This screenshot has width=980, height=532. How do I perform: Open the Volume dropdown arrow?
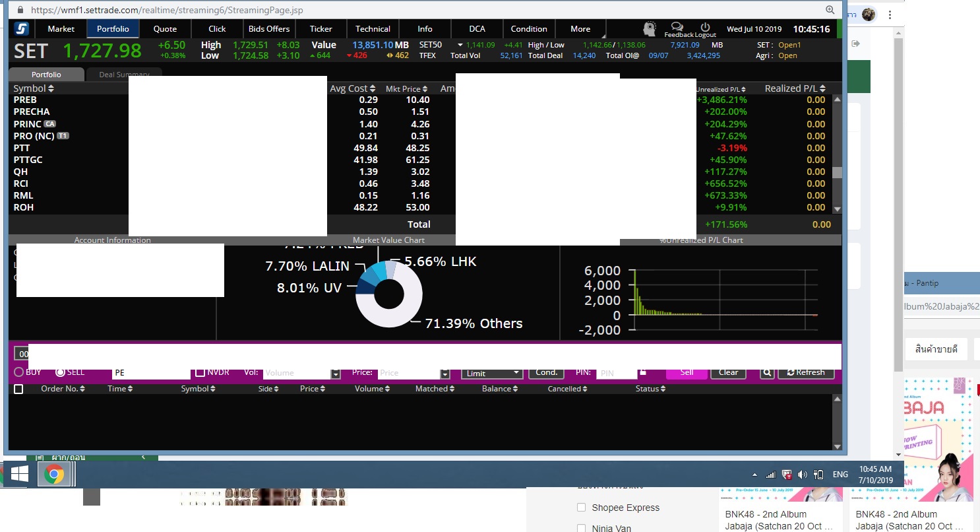pos(336,374)
